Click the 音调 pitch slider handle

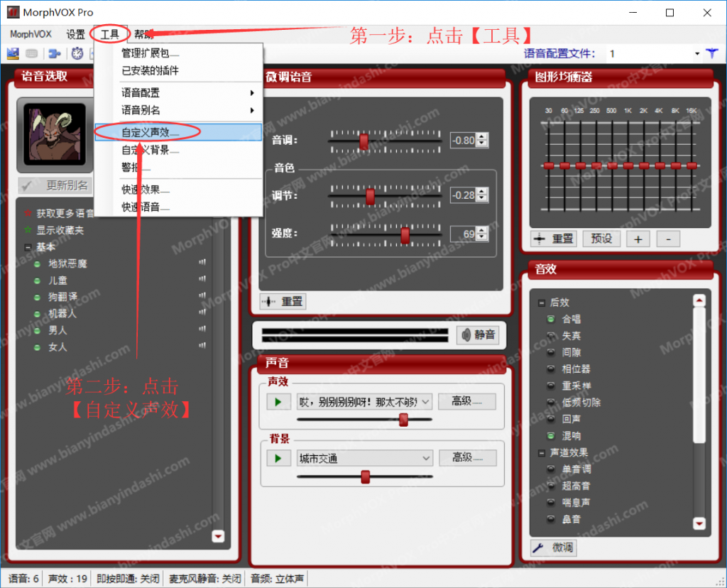point(364,142)
